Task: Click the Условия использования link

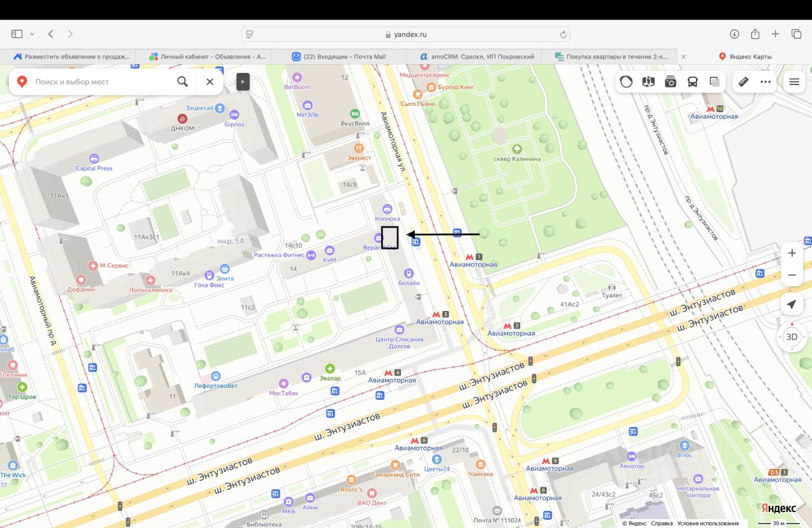Action: 707,524
